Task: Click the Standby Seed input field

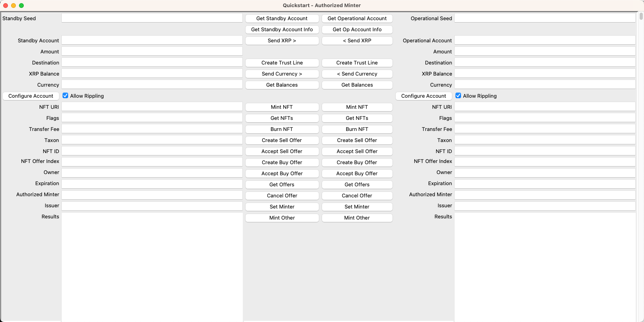Action: [x=152, y=18]
